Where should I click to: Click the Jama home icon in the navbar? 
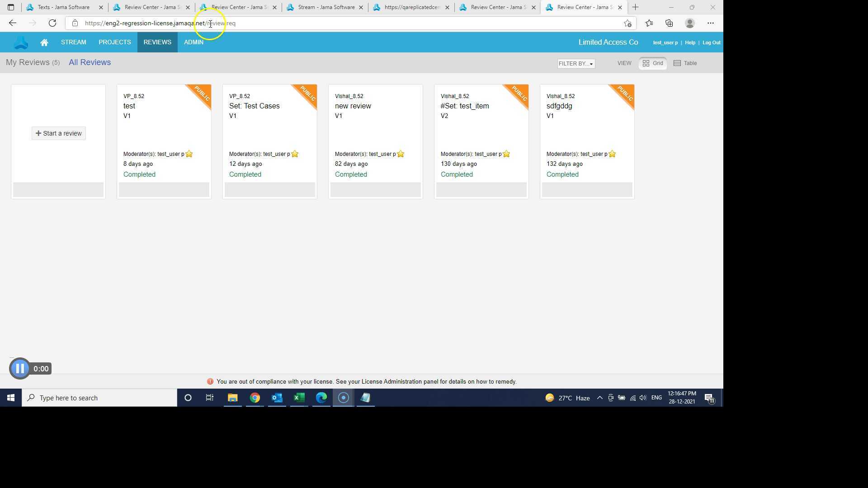44,42
